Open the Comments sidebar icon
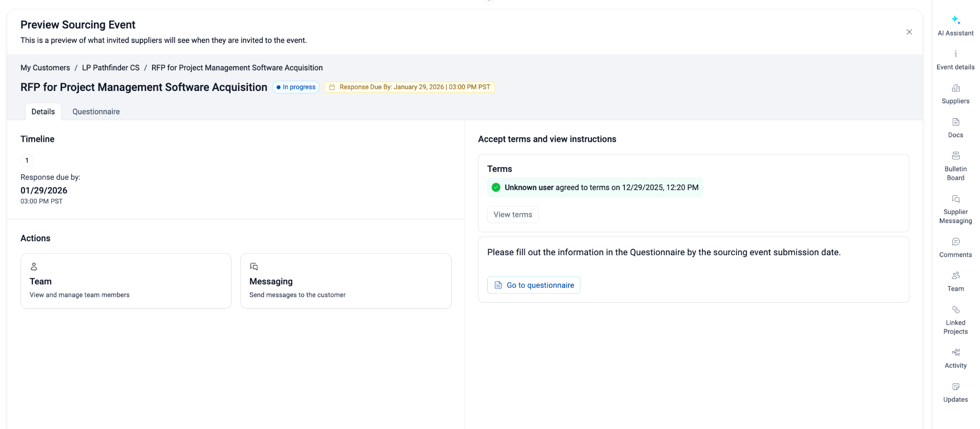The image size is (980, 429). point(955,242)
